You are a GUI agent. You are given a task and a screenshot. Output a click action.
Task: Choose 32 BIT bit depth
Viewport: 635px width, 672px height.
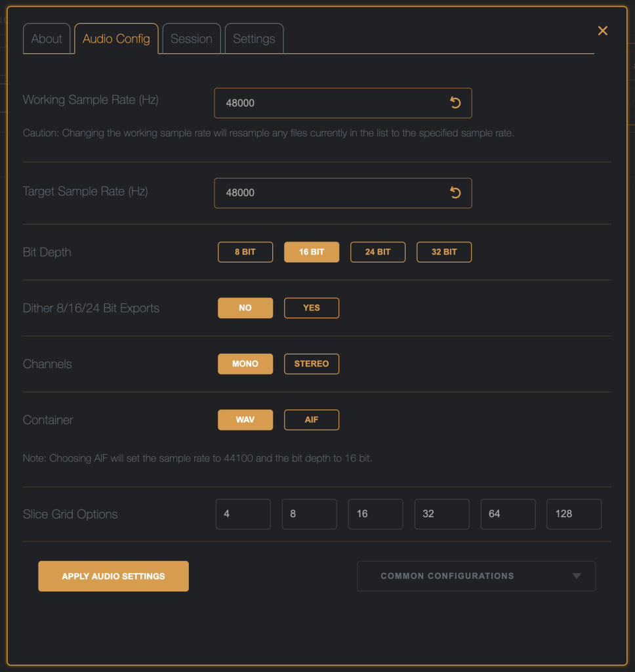pyautogui.click(x=444, y=252)
